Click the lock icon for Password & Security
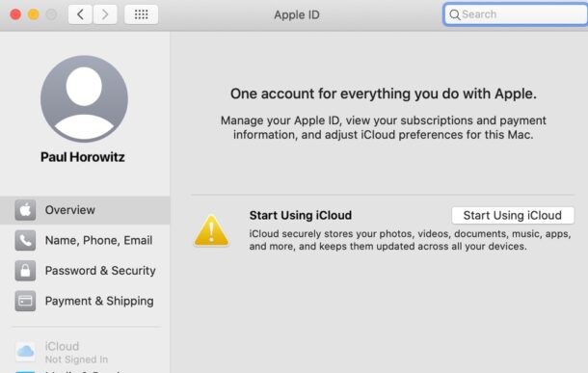 25,271
